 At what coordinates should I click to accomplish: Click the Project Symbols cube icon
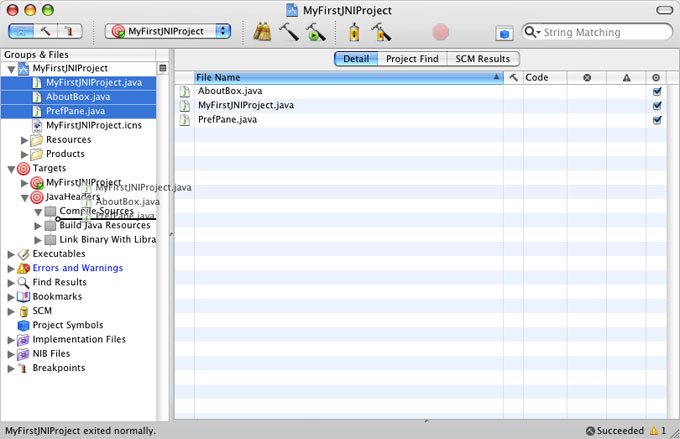23,325
